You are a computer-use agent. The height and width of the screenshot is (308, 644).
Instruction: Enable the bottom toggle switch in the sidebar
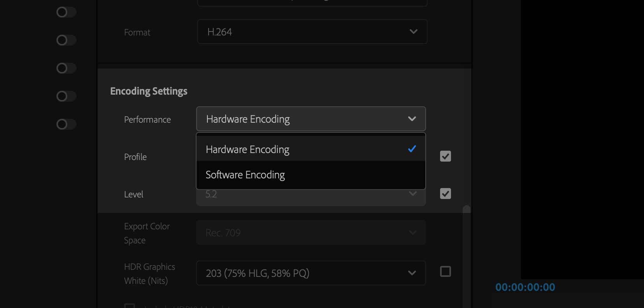pyautogui.click(x=66, y=124)
